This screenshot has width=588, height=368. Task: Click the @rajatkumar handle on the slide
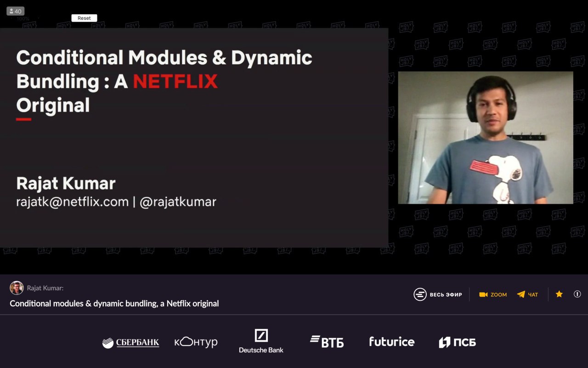pyautogui.click(x=178, y=201)
